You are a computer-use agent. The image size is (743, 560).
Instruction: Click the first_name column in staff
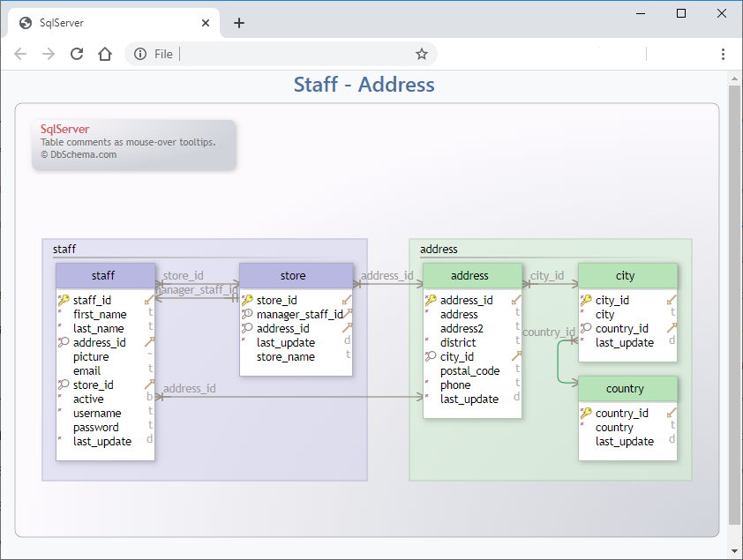100,314
